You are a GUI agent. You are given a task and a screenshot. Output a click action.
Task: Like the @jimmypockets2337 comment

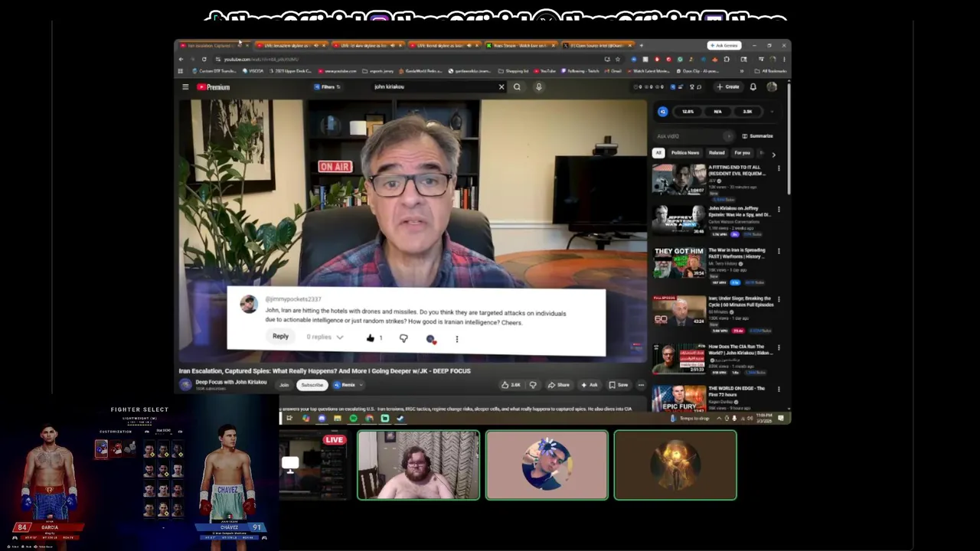371,337
